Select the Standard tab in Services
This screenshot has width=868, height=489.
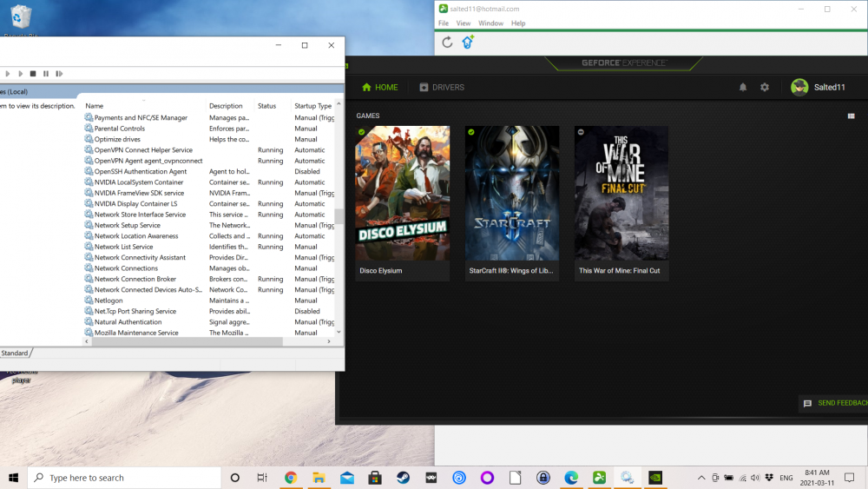click(16, 354)
